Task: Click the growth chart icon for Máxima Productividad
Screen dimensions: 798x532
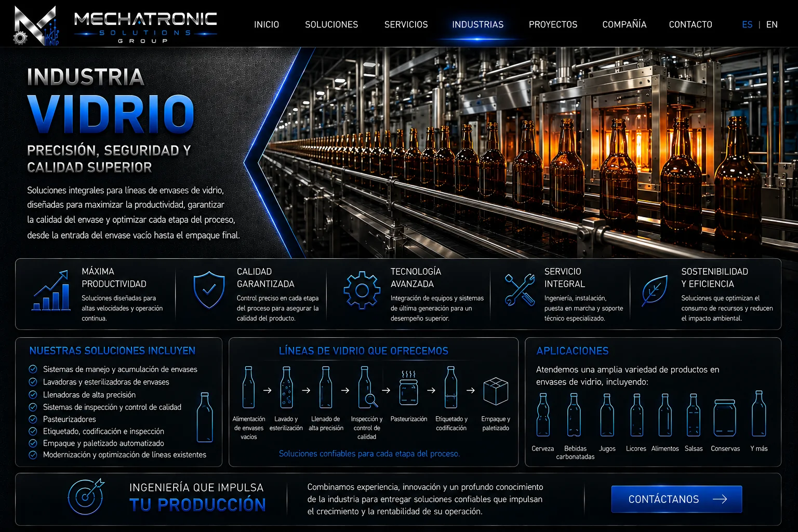Action: coord(51,290)
